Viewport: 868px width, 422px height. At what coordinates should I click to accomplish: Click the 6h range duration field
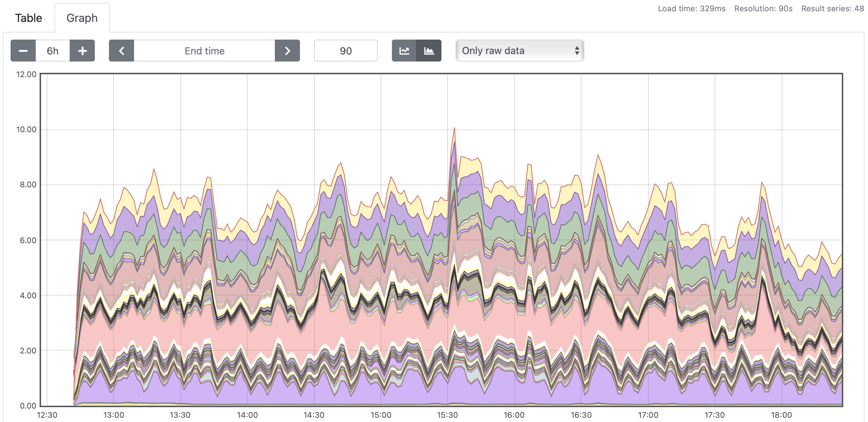click(x=53, y=51)
